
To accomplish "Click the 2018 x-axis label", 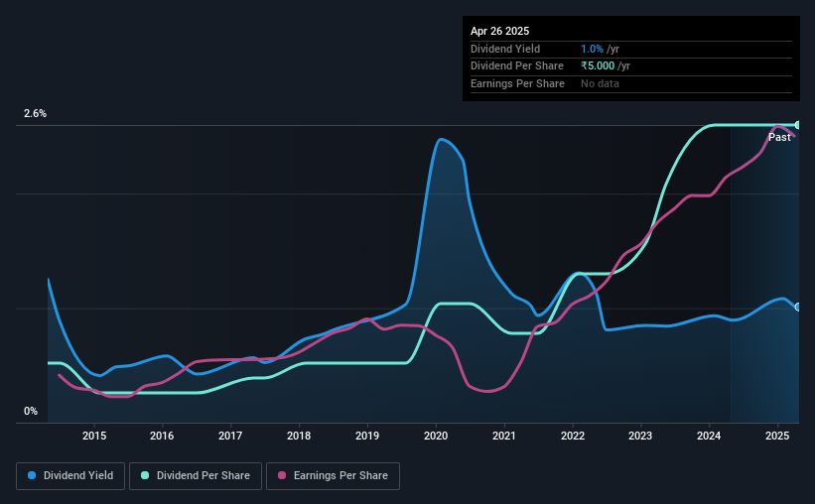I will (x=299, y=436).
